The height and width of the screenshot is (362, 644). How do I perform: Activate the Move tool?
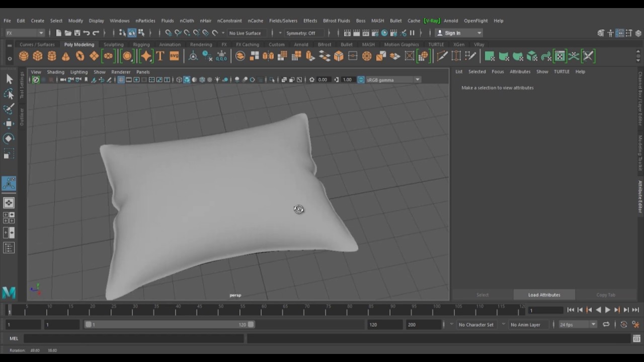tap(9, 124)
